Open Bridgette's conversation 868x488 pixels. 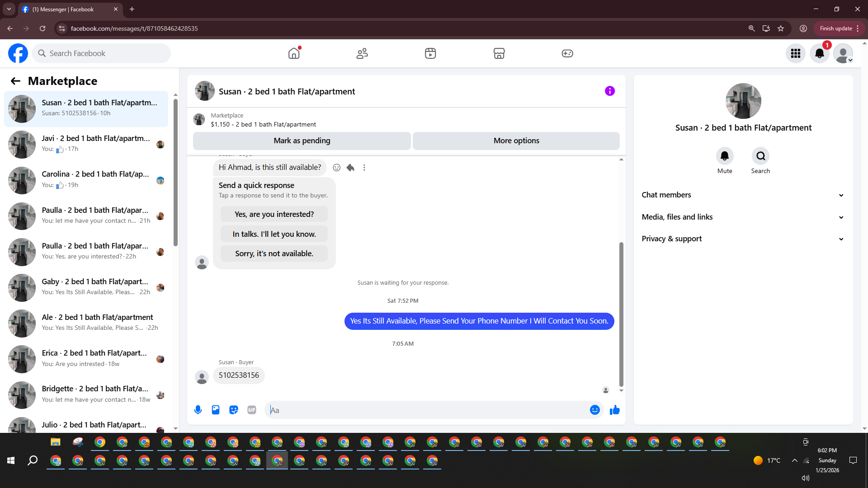(x=86, y=394)
